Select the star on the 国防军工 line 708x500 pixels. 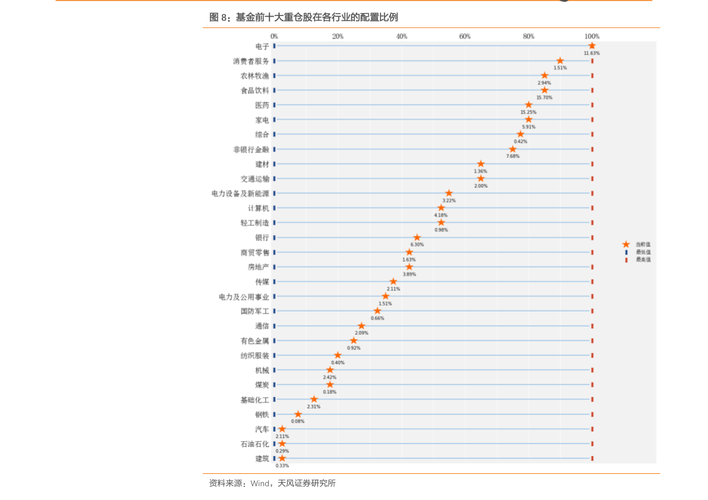[377, 311]
